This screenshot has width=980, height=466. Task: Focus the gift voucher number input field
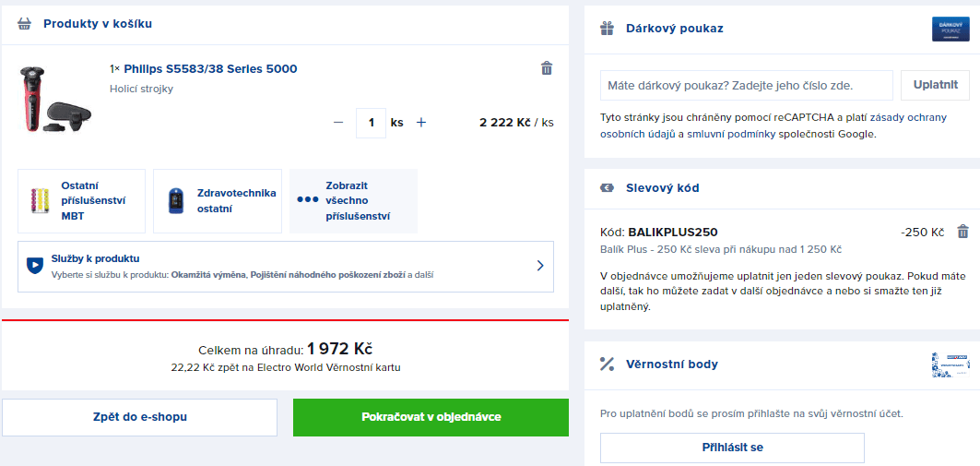click(x=747, y=85)
